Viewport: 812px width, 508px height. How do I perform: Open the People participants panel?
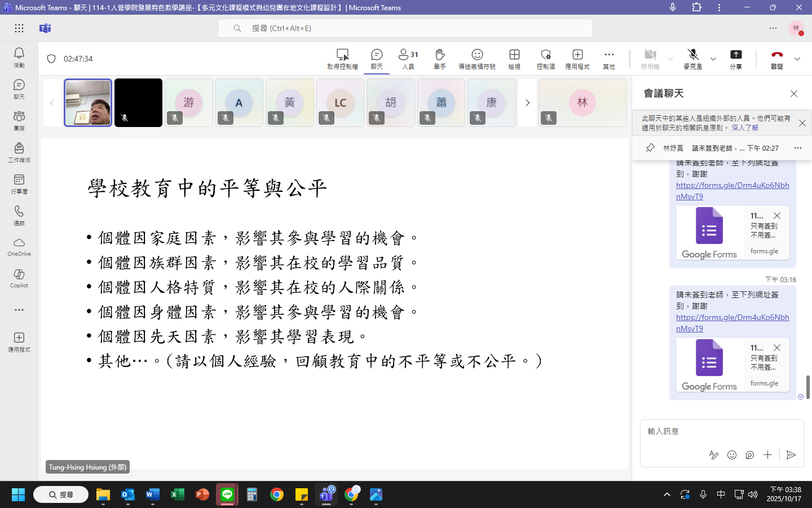(x=408, y=58)
